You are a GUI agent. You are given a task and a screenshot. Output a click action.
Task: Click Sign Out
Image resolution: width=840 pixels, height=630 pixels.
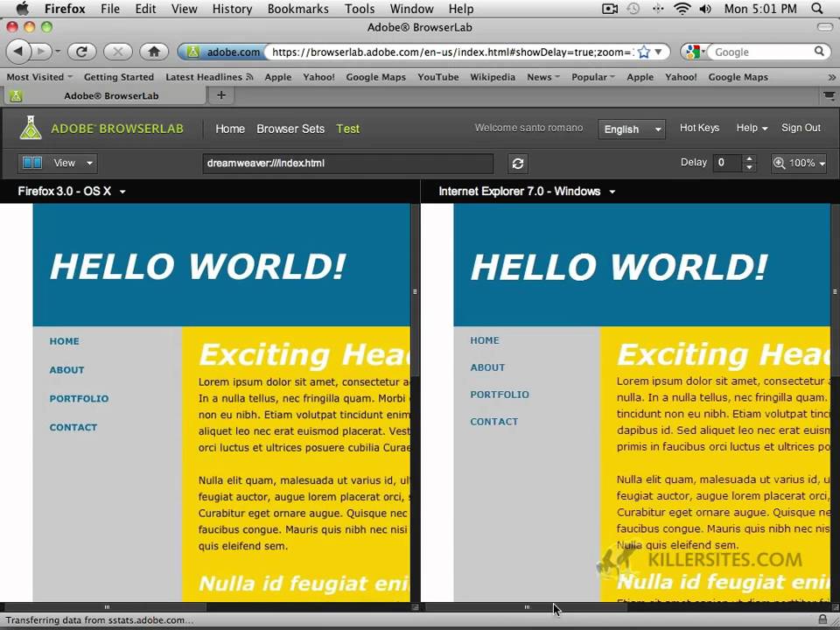coord(801,128)
